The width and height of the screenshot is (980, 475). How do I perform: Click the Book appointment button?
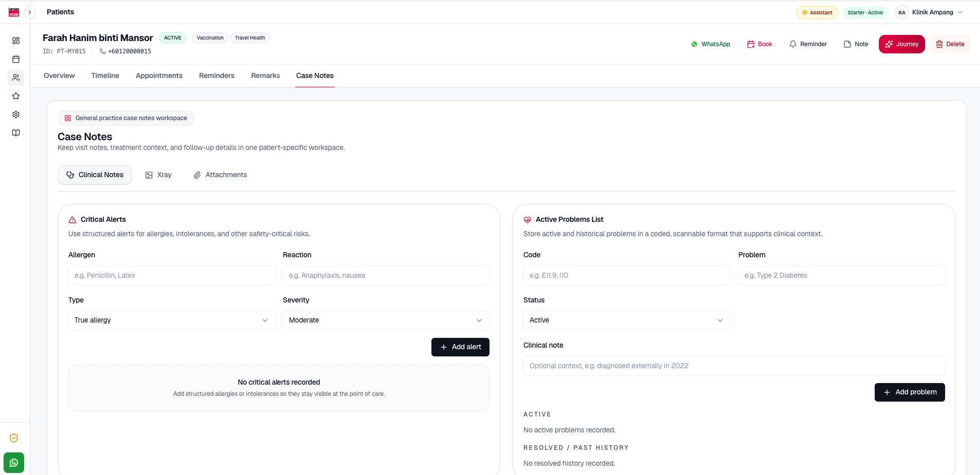click(760, 44)
